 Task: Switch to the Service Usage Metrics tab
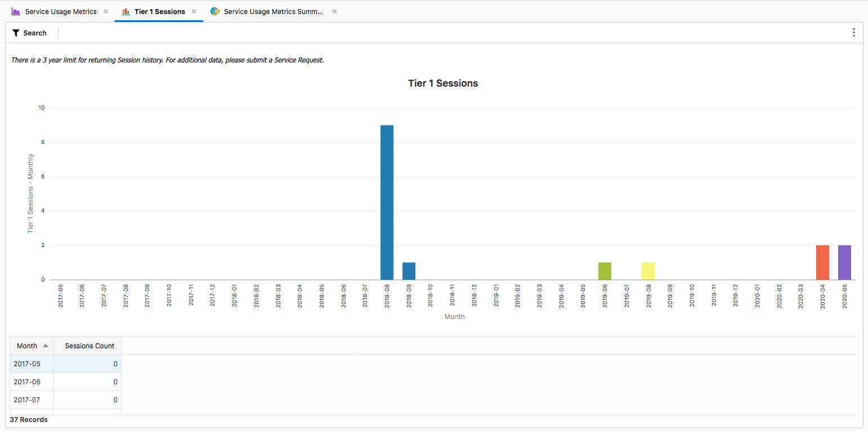point(61,11)
